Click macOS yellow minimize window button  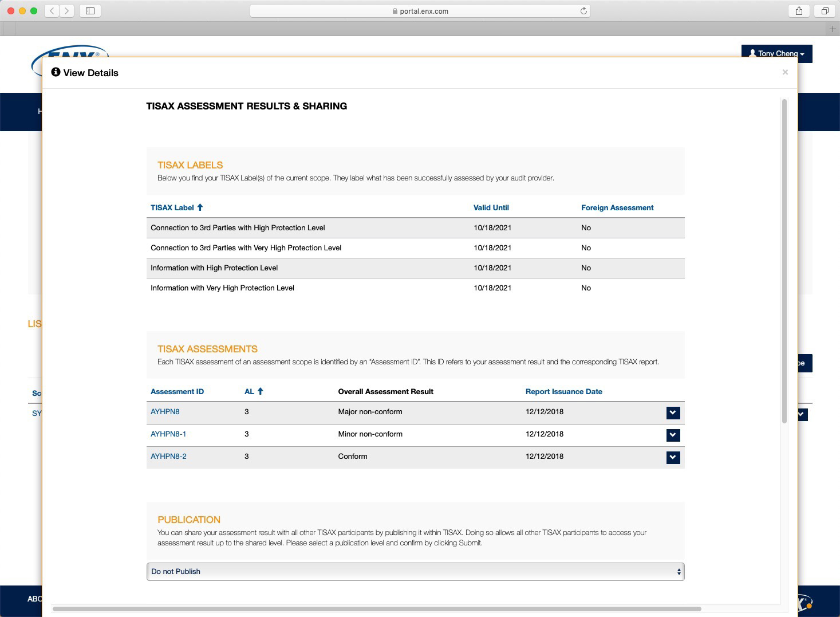(22, 11)
